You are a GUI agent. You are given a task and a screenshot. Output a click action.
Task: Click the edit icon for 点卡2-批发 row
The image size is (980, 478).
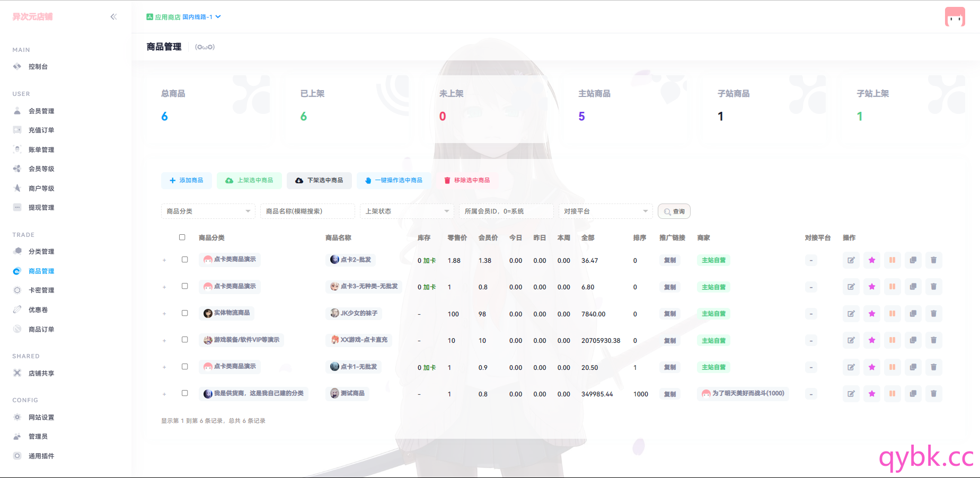(851, 260)
